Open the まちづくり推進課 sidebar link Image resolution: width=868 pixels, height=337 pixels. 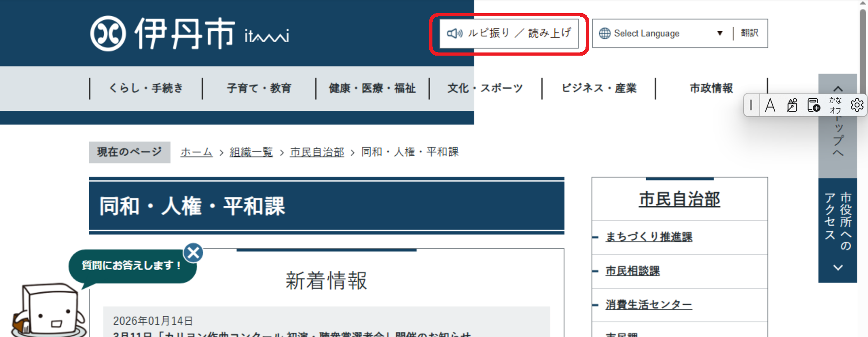648,237
